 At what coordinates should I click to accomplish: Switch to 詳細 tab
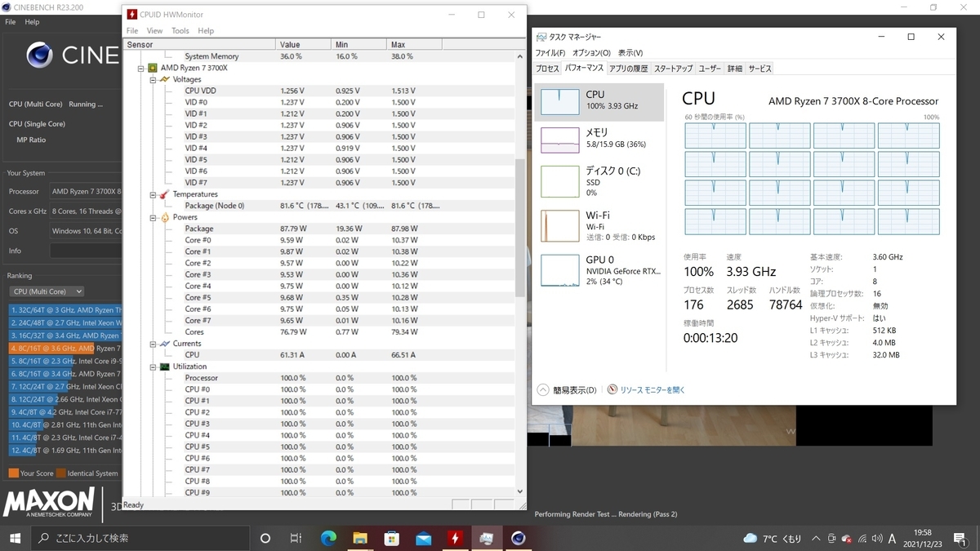[x=735, y=69]
